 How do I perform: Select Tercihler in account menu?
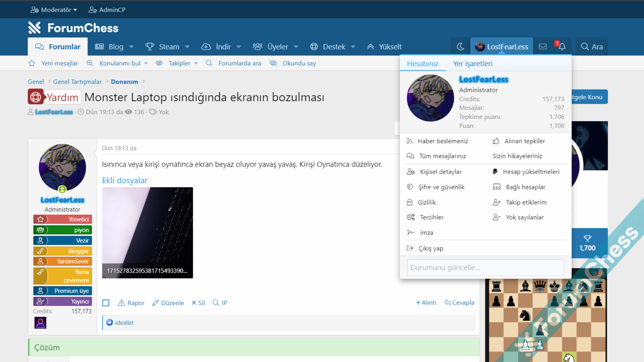431,217
